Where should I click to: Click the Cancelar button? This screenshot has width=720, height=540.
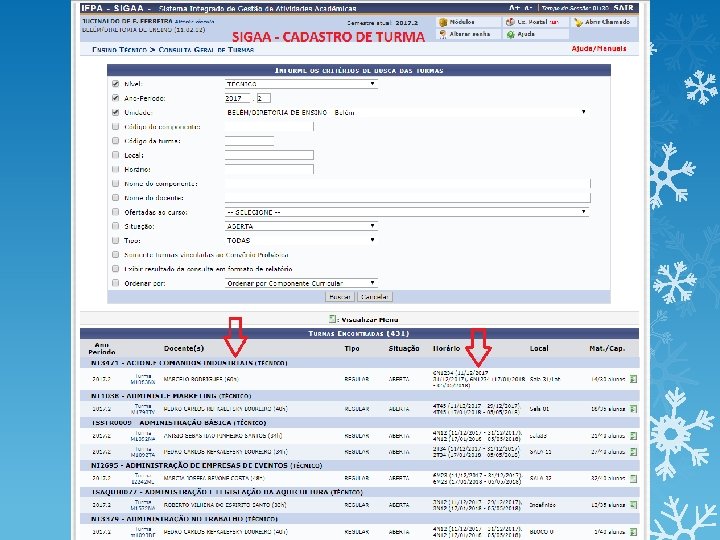[x=375, y=297]
